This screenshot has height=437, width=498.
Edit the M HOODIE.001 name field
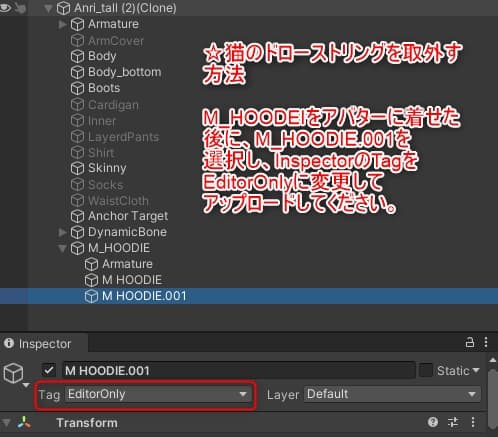(239, 370)
